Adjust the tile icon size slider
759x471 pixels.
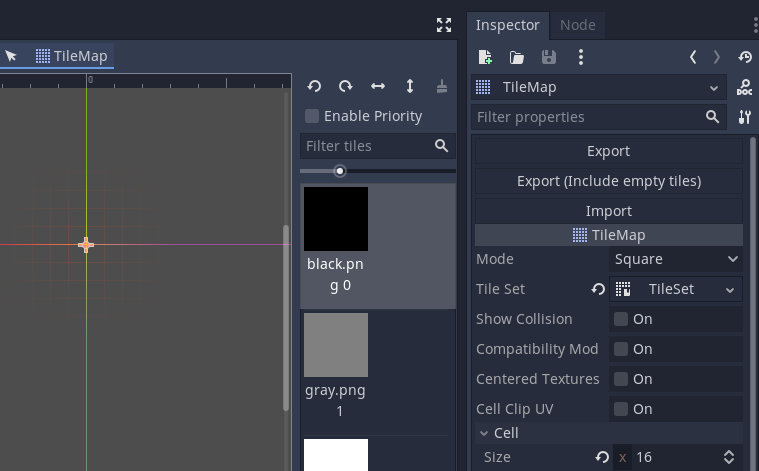[x=340, y=171]
